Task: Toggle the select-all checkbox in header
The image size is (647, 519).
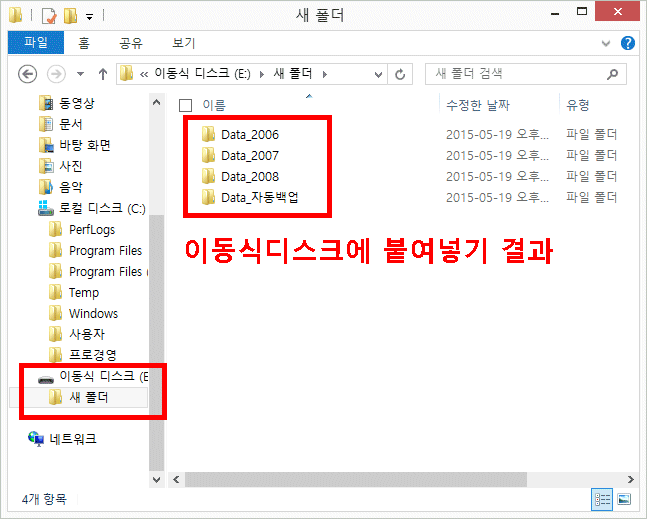Action: point(185,105)
